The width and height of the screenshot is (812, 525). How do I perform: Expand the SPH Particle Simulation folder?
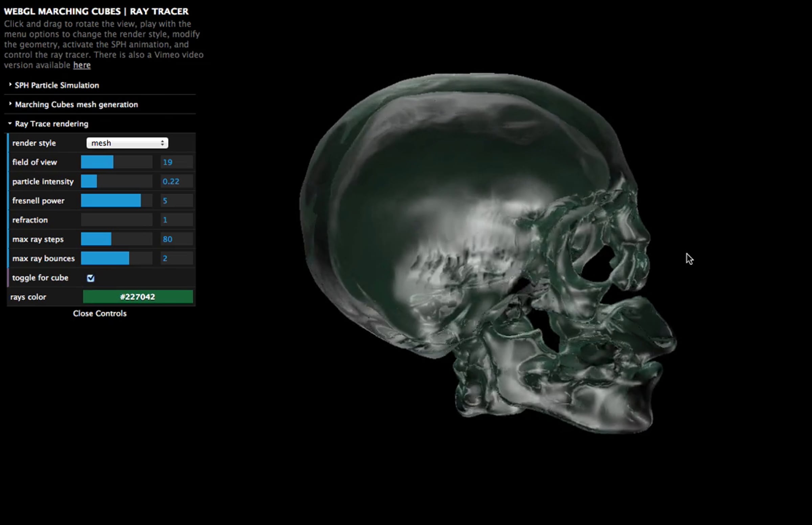pos(57,85)
